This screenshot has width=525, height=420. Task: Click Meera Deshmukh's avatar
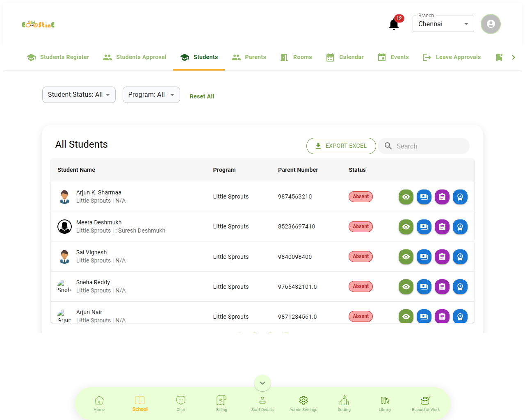64,226
